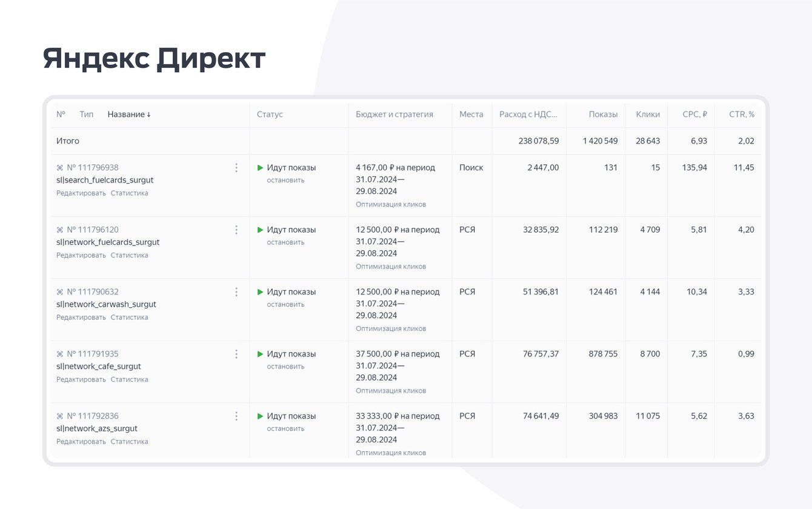Click campaign type icon next to № 111796120
The height and width of the screenshot is (509, 812).
(60, 230)
